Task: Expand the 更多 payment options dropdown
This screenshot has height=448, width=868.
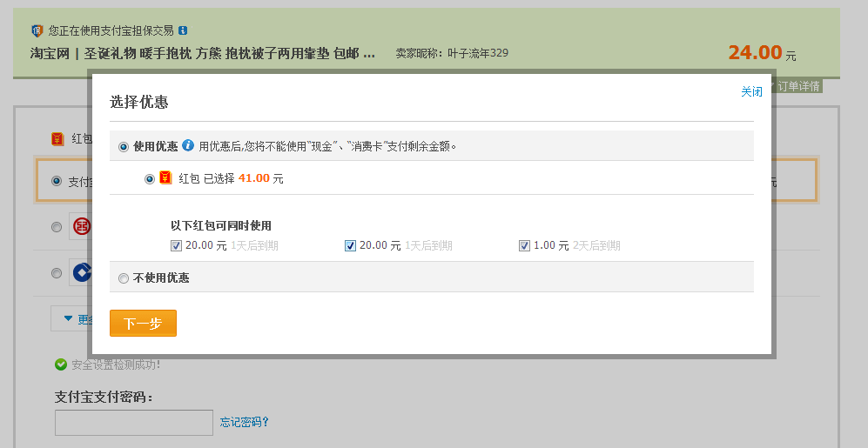Action: click(x=71, y=318)
